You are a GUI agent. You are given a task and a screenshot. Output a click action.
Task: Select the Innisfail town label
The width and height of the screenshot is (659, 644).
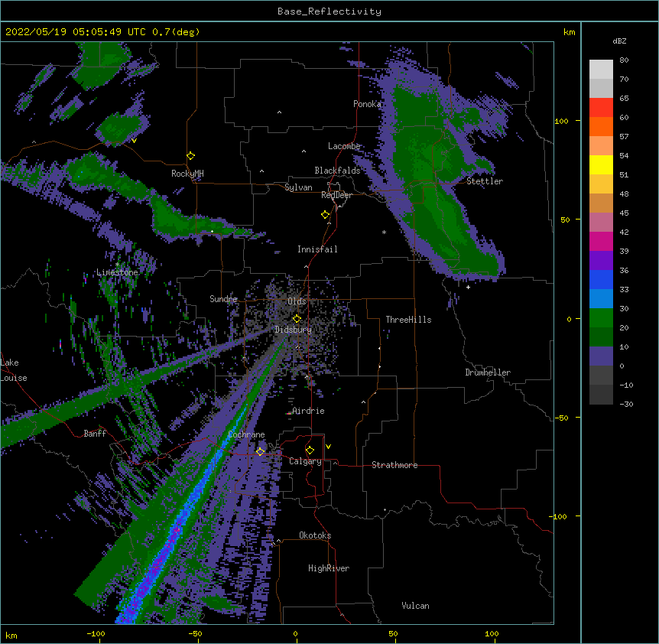(317, 249)
